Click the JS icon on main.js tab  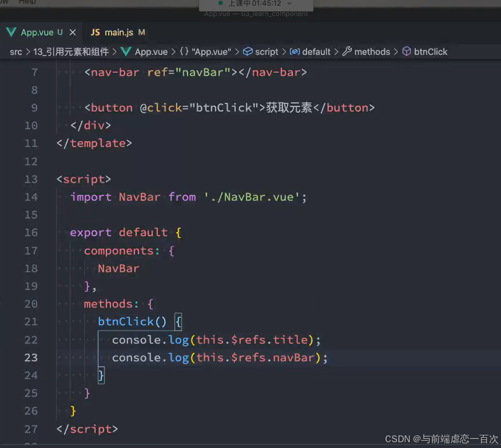pyautogui.click(x=95, y=33)
